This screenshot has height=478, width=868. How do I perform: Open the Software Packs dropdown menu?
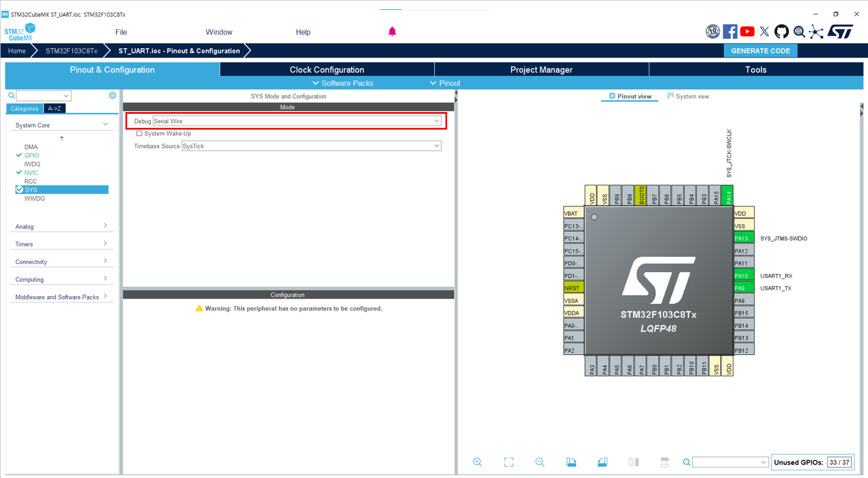pyautogui.click(x=343, y=83)
